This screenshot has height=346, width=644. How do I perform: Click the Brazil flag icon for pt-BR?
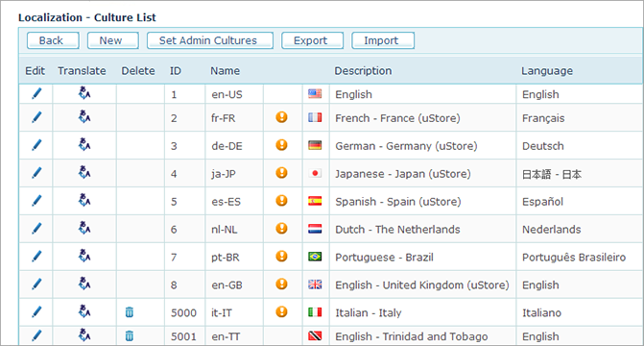point(315,257)
